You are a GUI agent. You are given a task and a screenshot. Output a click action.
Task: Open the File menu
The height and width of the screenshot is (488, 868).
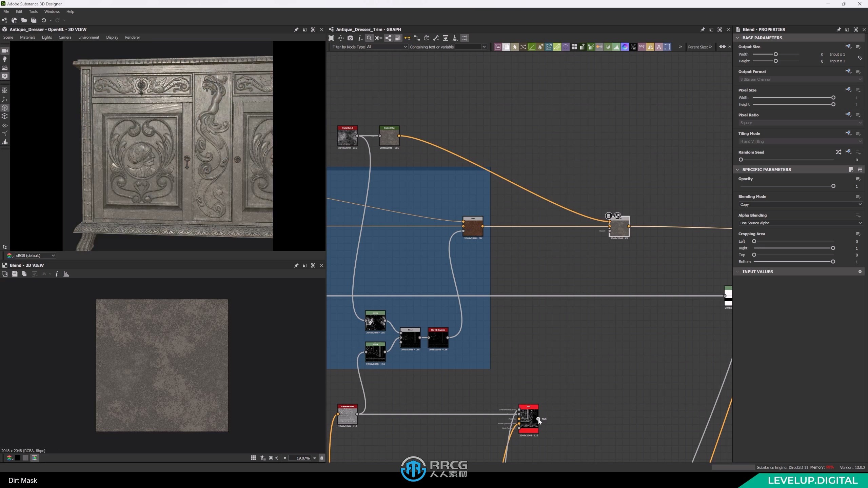[x=6, y=12]
